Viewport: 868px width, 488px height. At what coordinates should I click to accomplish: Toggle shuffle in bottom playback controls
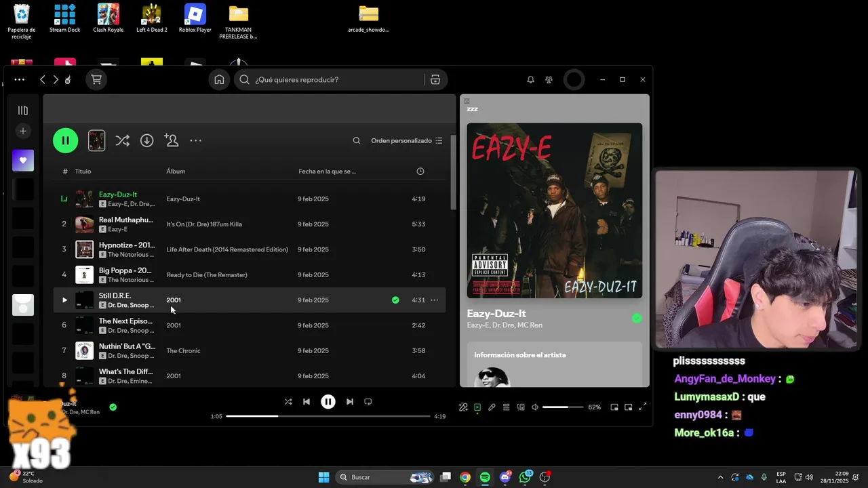288,401
